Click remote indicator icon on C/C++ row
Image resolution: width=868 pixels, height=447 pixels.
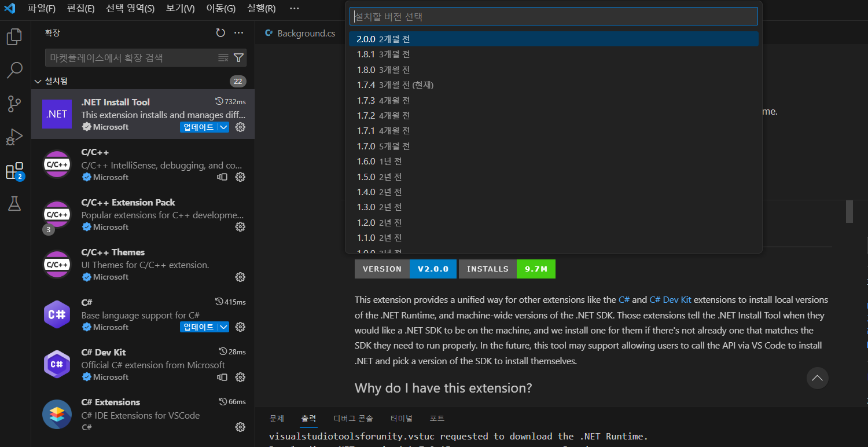[x=222, y=177]
